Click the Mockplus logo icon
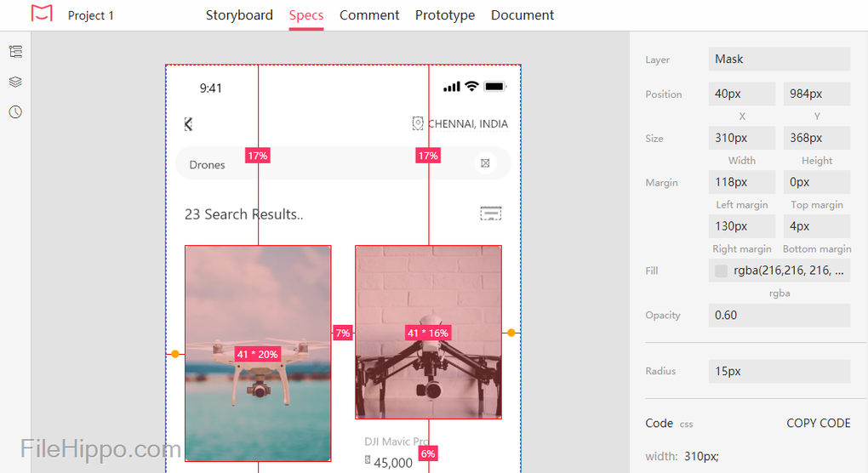The height and width of the screenshot is (473, 868). (42, 14)
